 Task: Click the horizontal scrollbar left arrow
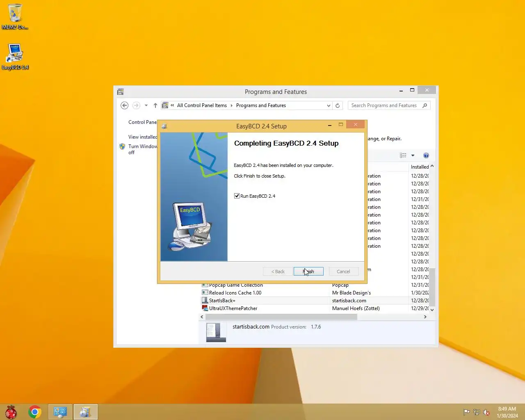(x=202, y=317)
